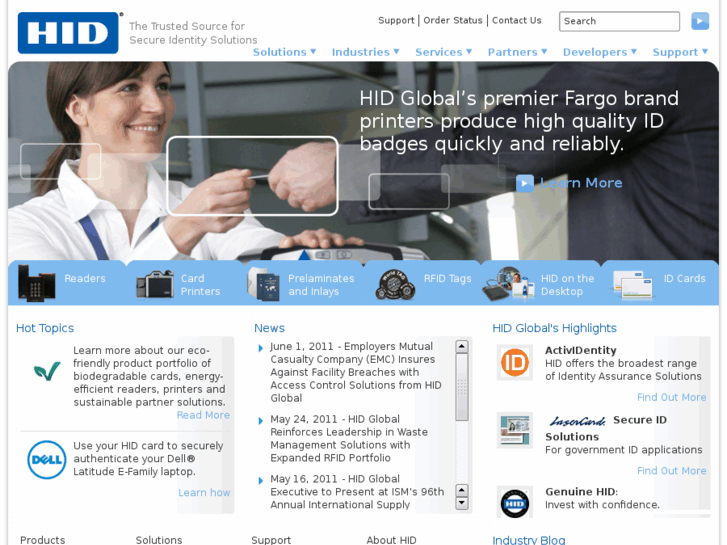Open the ID Cards product icon
This screenshot has width=727, height=545.
632,284
